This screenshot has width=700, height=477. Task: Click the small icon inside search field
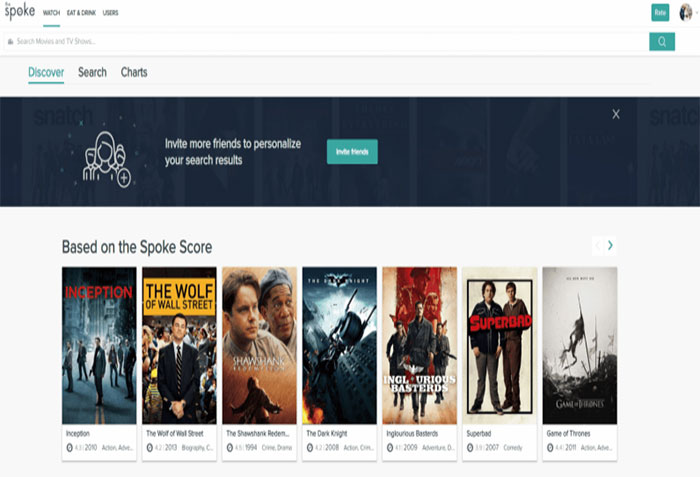coord(10,42)
